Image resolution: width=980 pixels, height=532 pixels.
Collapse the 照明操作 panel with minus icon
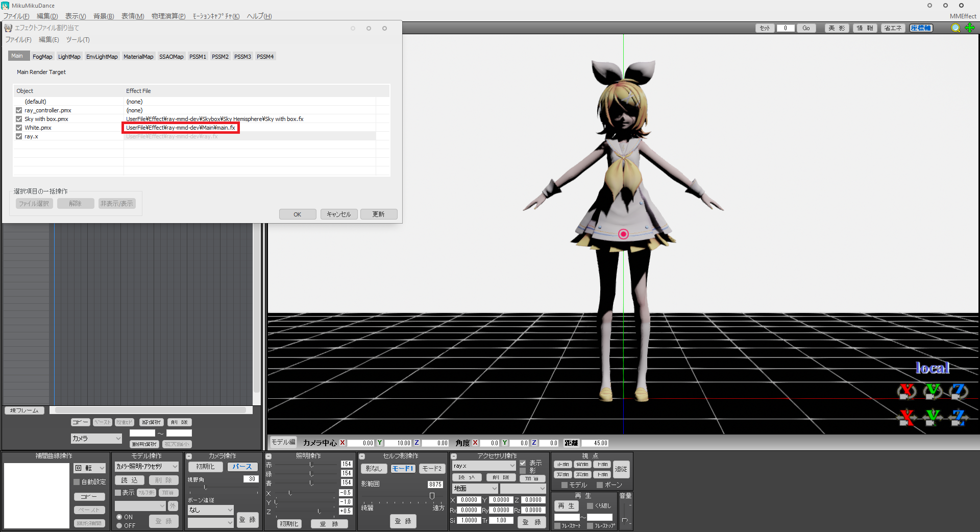tap(268, 456)
